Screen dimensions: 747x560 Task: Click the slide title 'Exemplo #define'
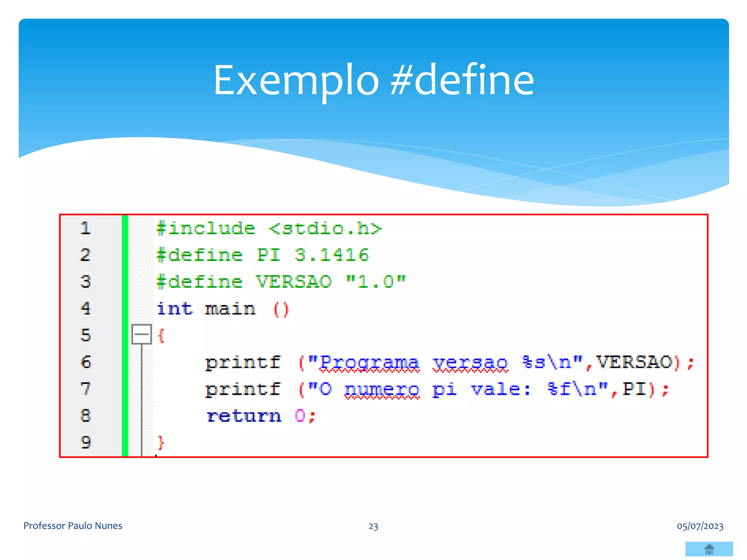pyautogui.click(x=373, y=80)
